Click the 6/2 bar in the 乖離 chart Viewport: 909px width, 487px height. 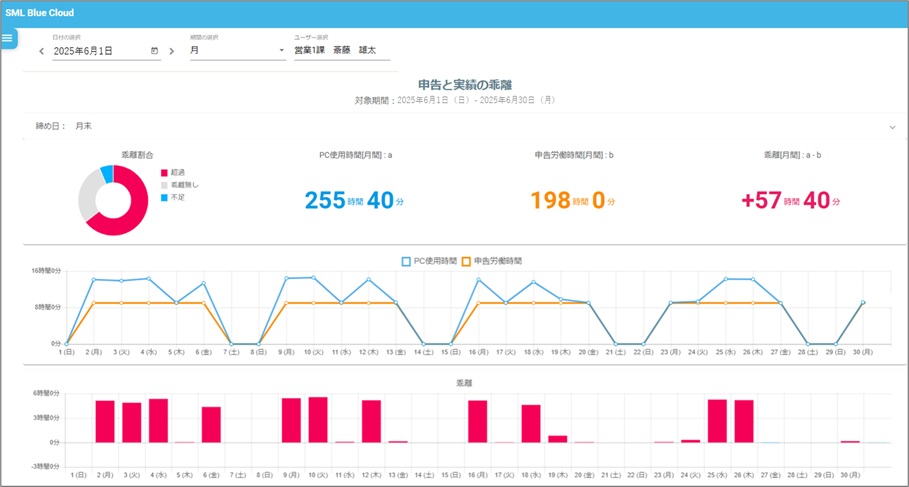pos(105,420)
